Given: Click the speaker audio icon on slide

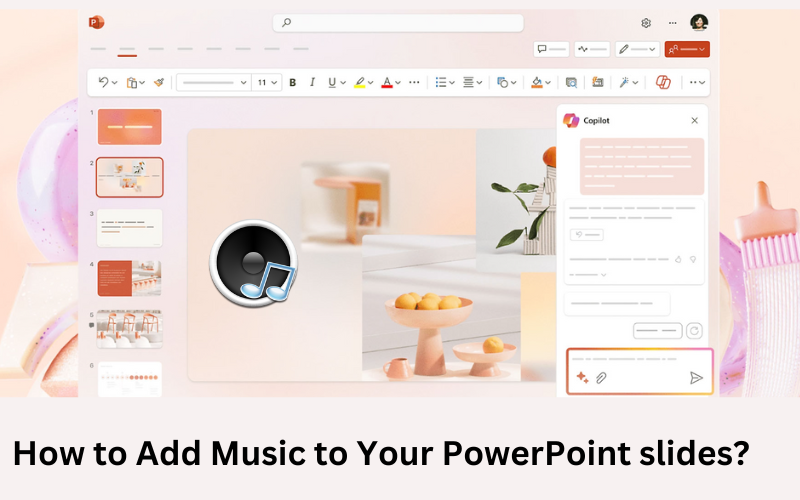Looking at the screenshot, I should [x=253, y=263].
